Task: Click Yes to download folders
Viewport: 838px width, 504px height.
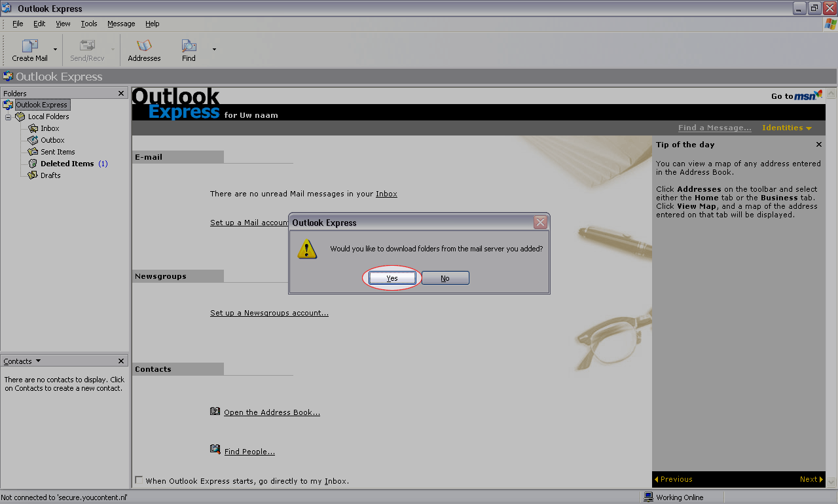Action: 392,278
